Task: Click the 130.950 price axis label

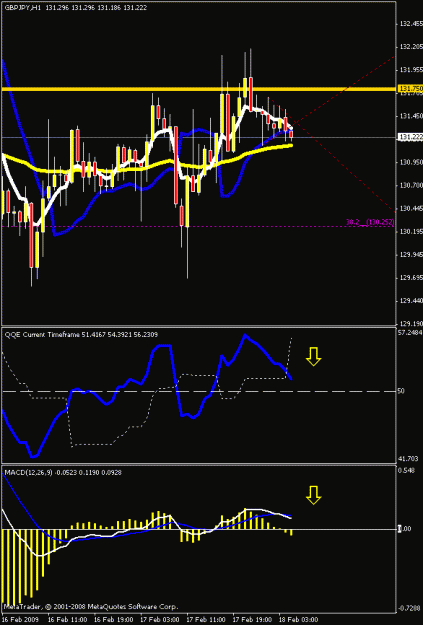Action: coord(411,162)
